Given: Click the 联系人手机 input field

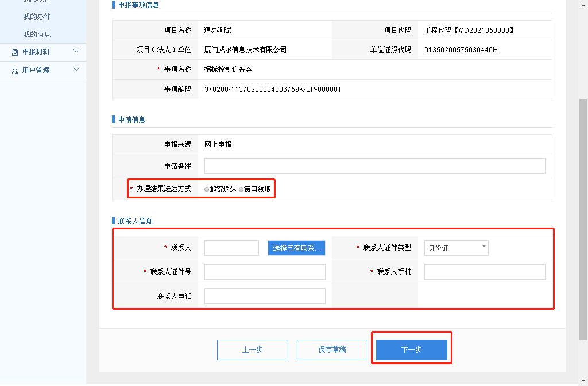Looking at the screenshot, I should click(484, 272).
